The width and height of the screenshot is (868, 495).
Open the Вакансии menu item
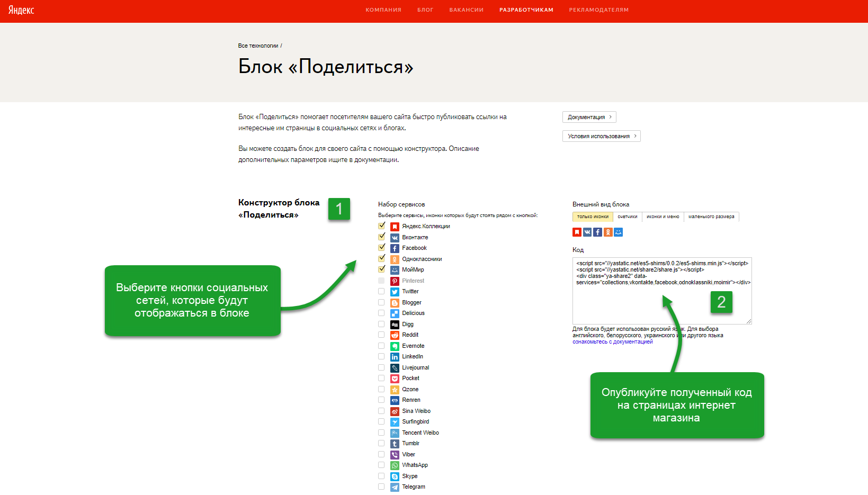[x=467, y=10]
